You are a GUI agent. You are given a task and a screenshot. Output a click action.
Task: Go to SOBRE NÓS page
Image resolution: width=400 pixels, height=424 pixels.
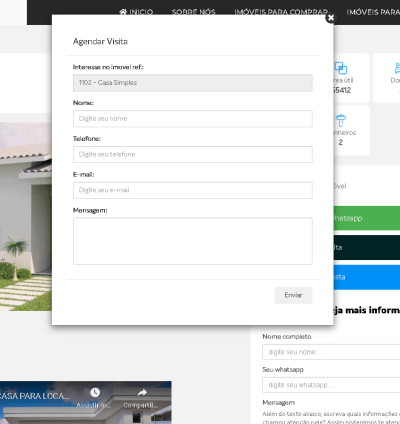[193, 12]
